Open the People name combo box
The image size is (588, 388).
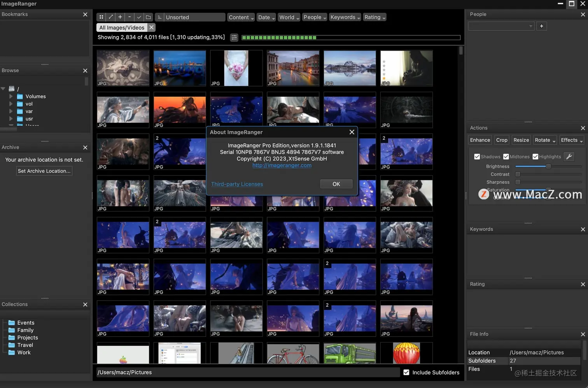pos(501,26)
